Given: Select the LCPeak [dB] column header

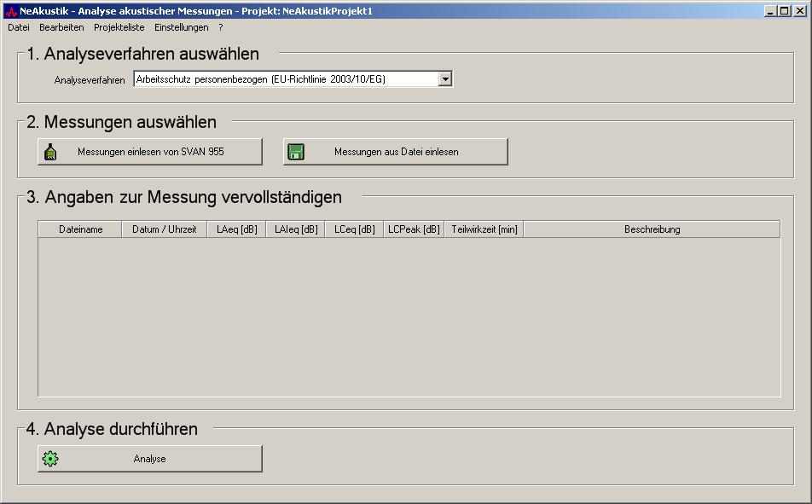Looking at the screenshot, I should pos(414,229).
